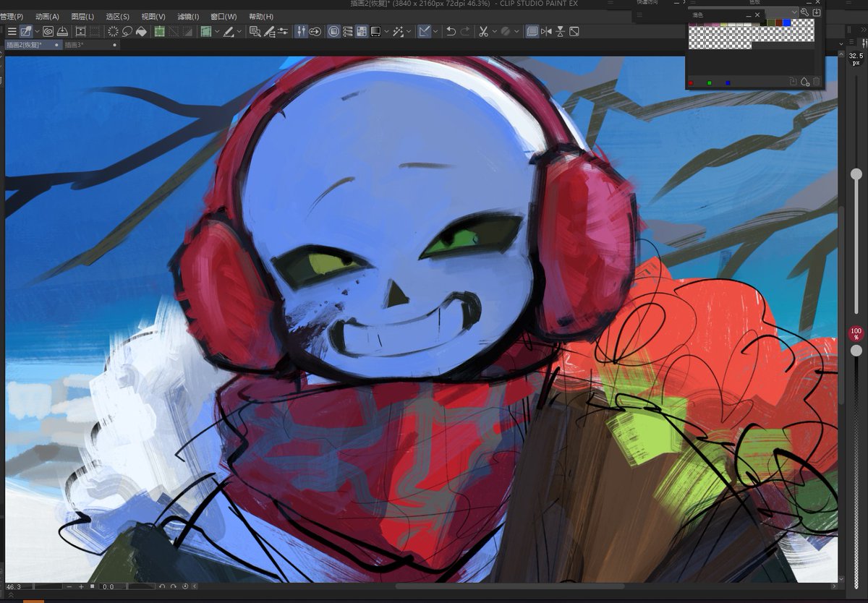Open dropdown beside slashed circle icon
Screen dimensions: 868x603
tap(516, 31)
